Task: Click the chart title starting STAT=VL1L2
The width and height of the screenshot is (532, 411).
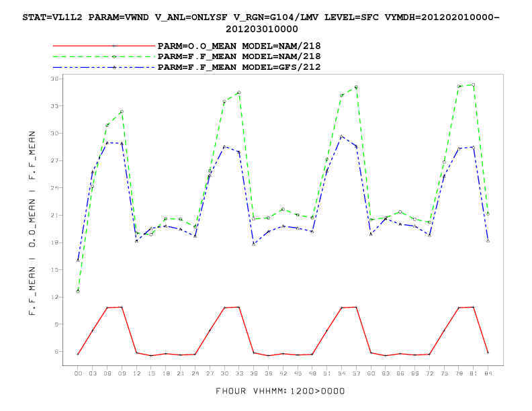Action: 261,23
